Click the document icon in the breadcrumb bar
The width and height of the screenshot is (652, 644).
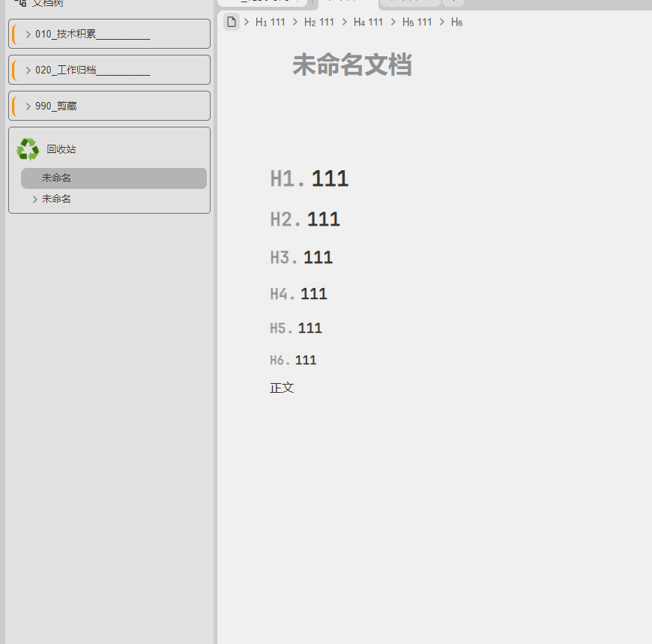pos(232,22)
